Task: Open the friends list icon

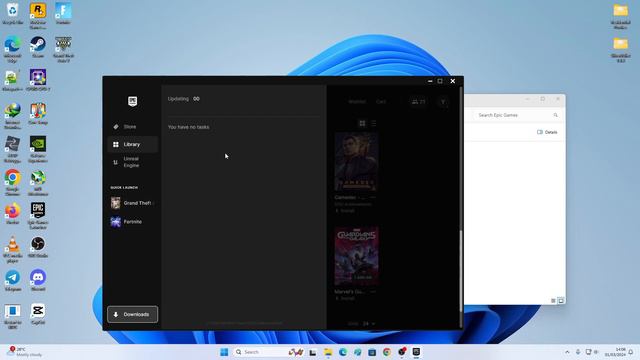Action: [418, 102]
